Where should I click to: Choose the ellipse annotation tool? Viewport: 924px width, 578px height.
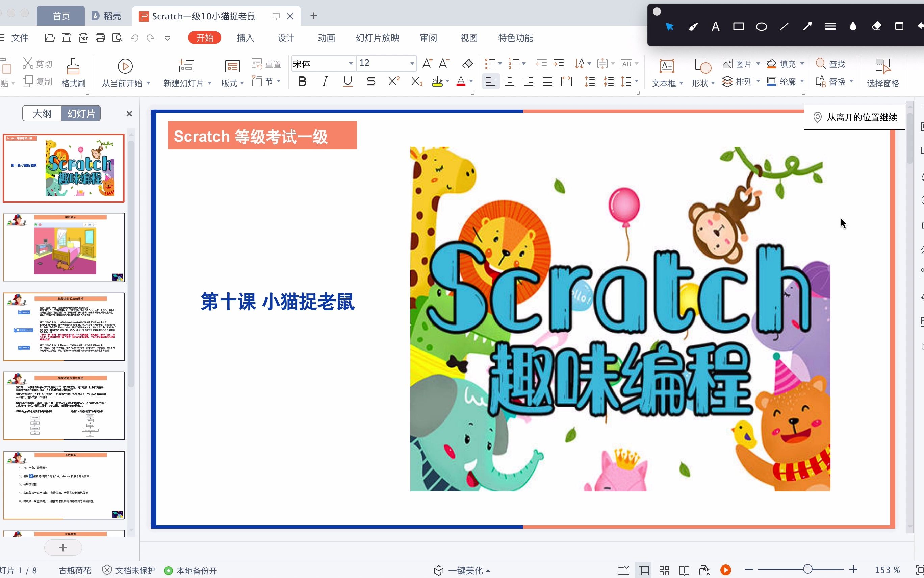pyautogui.click(x=761, y=27)
